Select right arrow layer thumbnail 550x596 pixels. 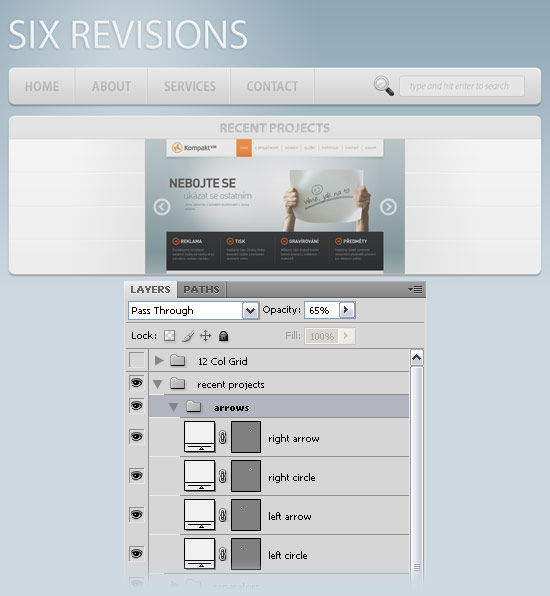pos(200,437)
